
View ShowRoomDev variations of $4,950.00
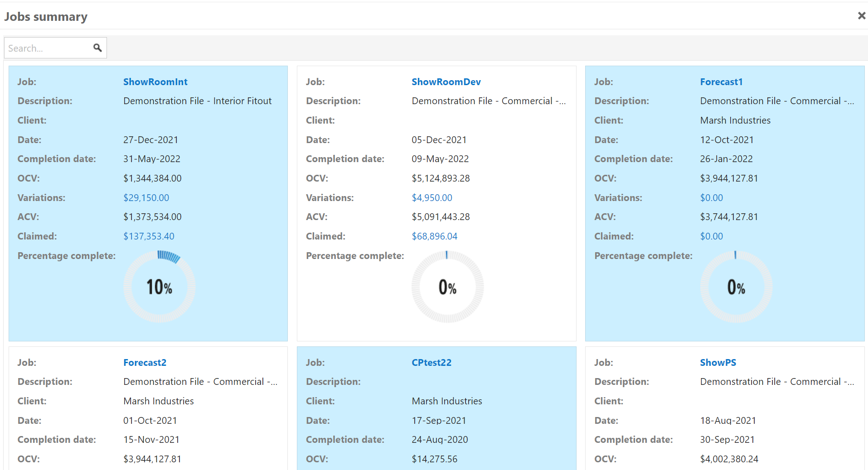click(432, 198)
